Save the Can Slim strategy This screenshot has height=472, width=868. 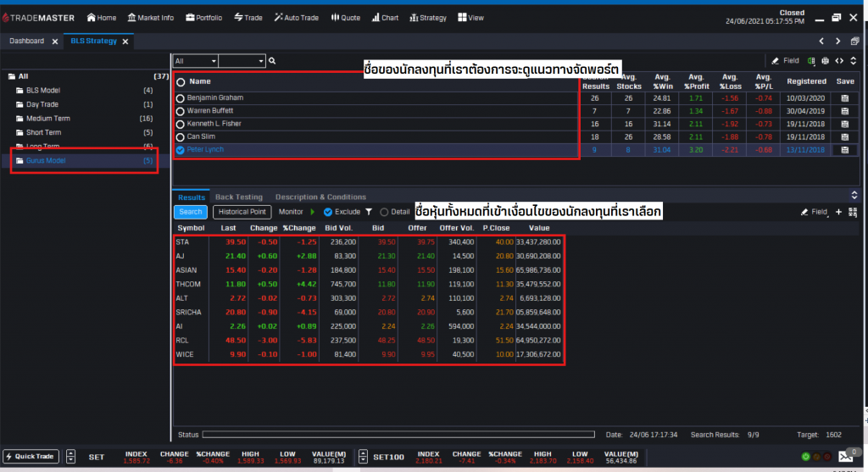(845, 136)
